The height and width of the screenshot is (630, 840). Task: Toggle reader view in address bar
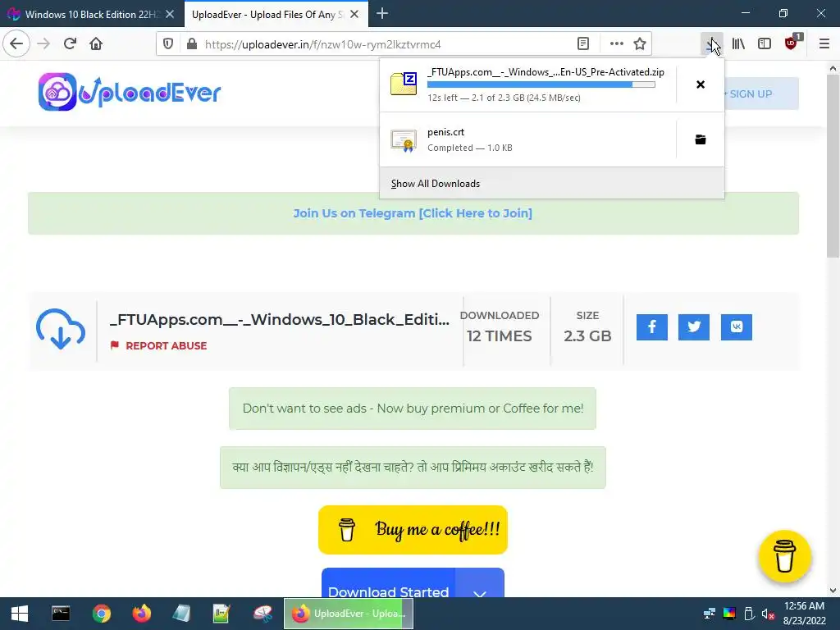(x=583, y=44)
